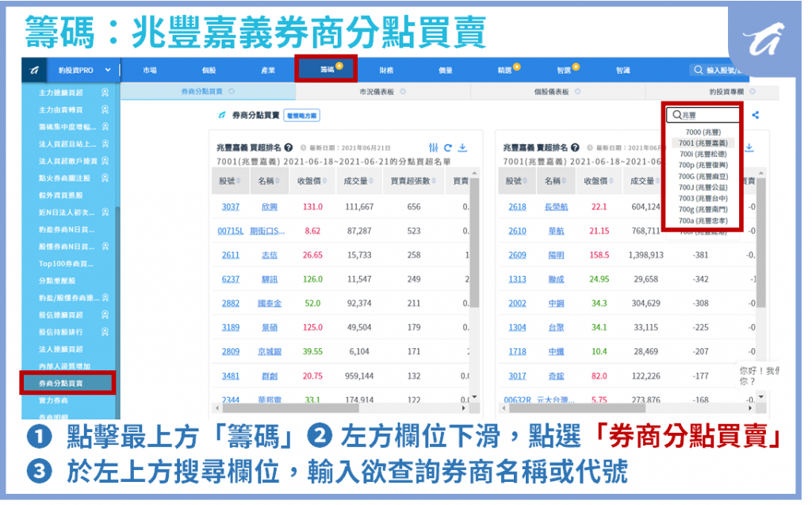
Task: Click the 賣超排名 table horizontal scrollbar thumb
Action: tap(577, 408)
